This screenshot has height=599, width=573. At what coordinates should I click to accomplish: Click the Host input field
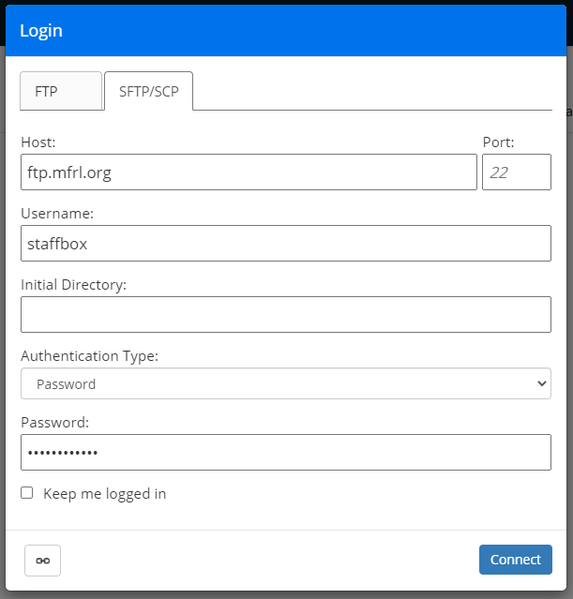pos(249,172)
